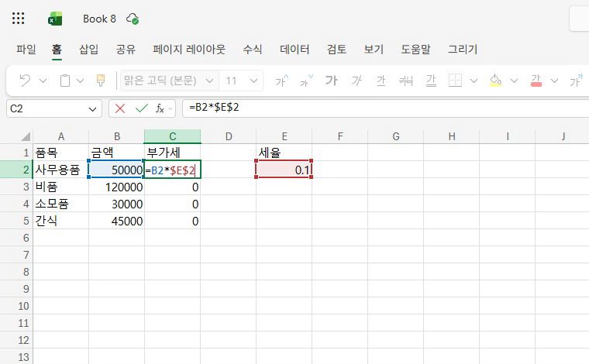Select row 2 header
The image size is (589, 364).
point(16,170)
